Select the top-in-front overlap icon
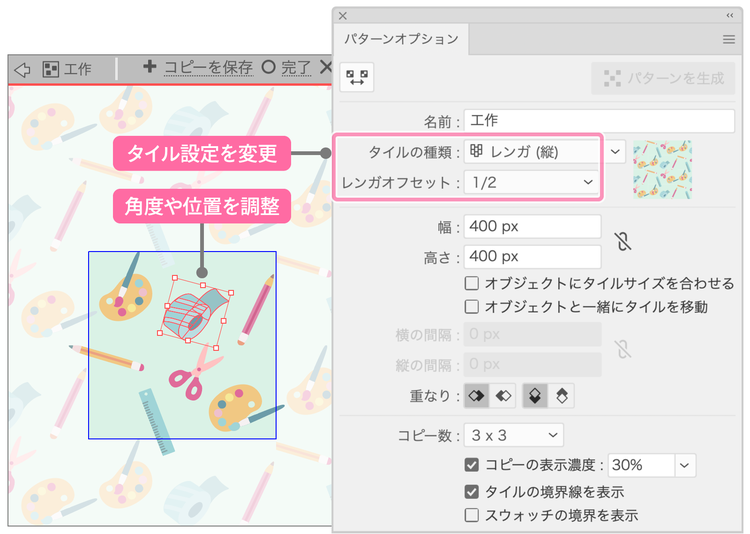This screenshot has height=534, width=750. click(535, 396)
